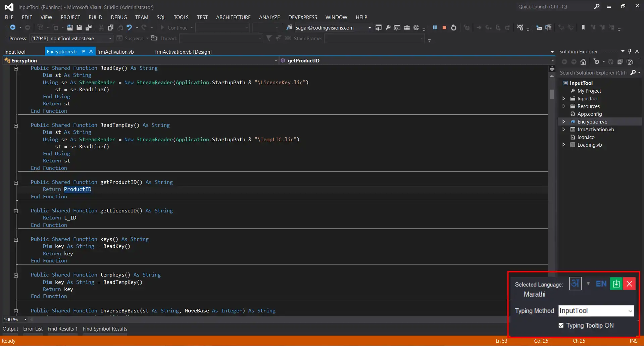
Task: Open the language selector arrow next to Marathi icon
Action: 588,284
